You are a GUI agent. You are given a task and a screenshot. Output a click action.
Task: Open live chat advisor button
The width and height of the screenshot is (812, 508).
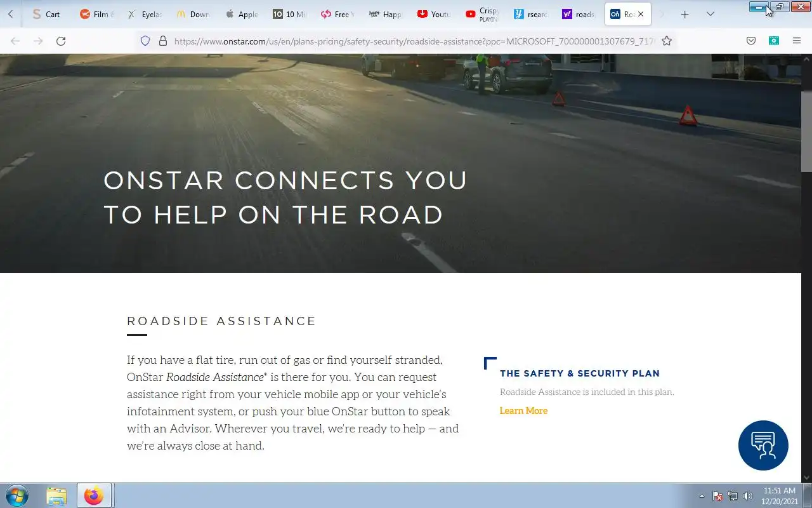[763, 445]
